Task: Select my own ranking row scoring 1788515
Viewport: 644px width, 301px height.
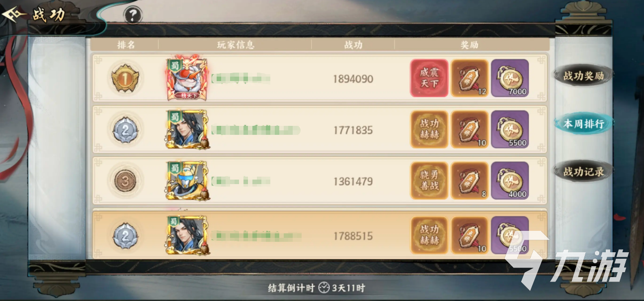Action: (x=320, y=235)
